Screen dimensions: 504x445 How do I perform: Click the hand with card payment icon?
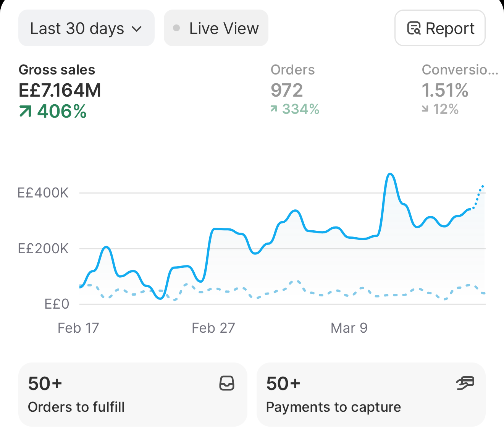click(465, 383)
